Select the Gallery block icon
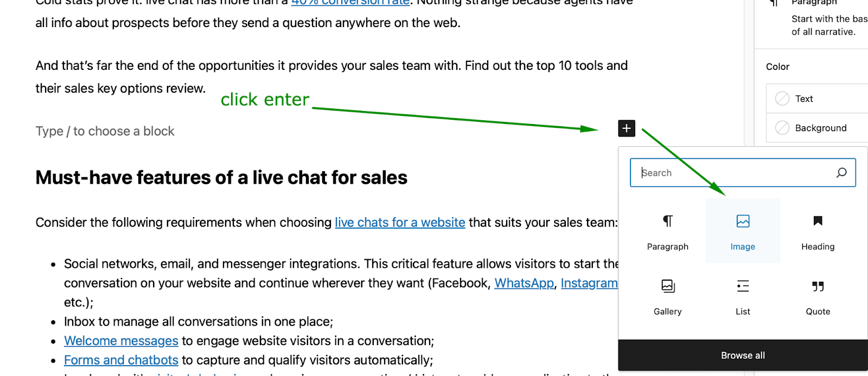 667,286
